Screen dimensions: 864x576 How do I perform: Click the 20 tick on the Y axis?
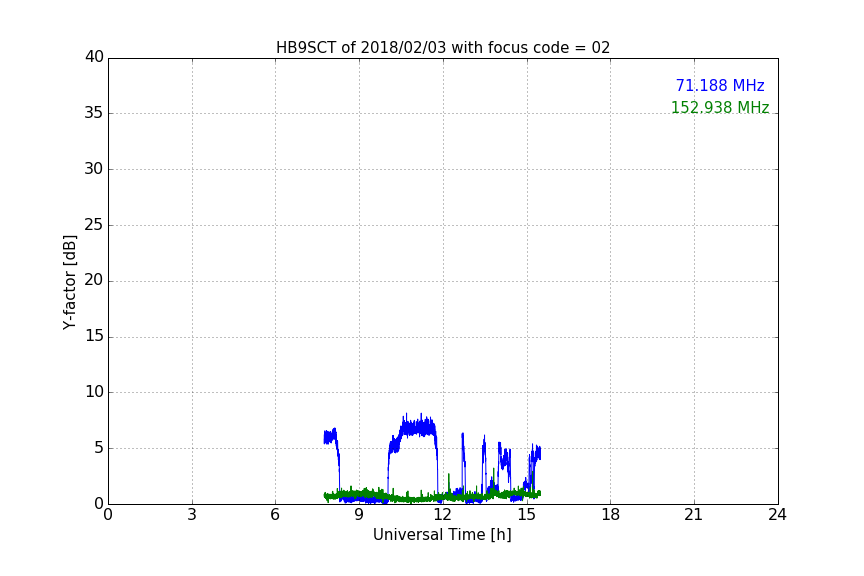94,281
